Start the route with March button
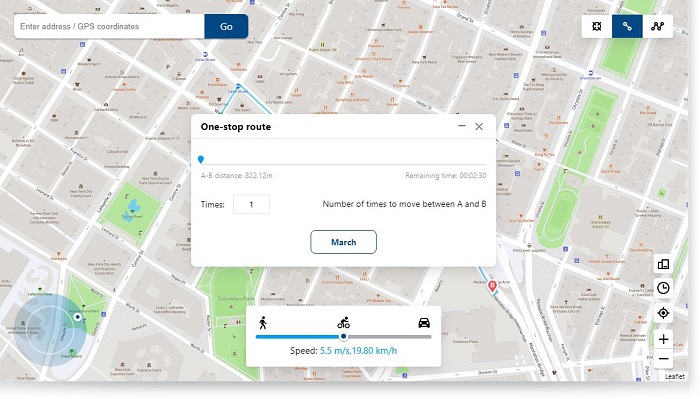This screenshot has width=700, height=399. click(343, 242)
